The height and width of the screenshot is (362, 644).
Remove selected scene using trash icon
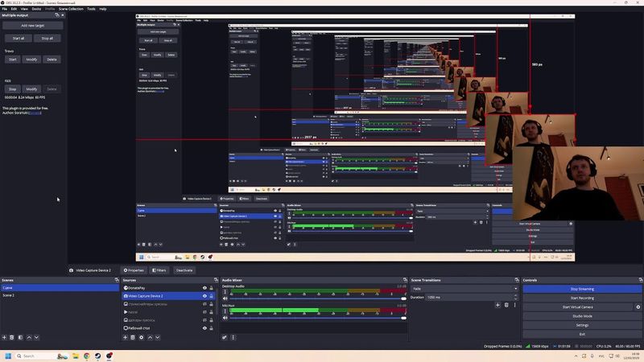[x=12, y=337]
